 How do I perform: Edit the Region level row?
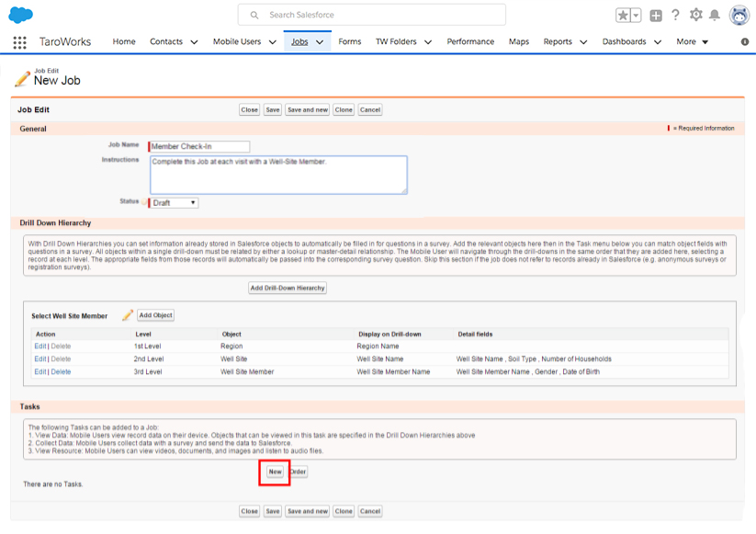click(39, 347)
